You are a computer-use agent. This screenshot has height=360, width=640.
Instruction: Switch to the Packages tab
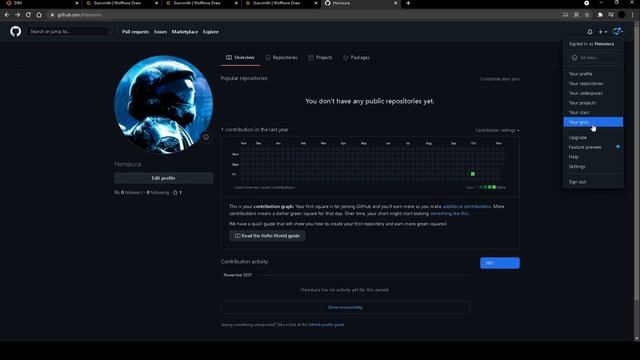[x=356, y=58]
